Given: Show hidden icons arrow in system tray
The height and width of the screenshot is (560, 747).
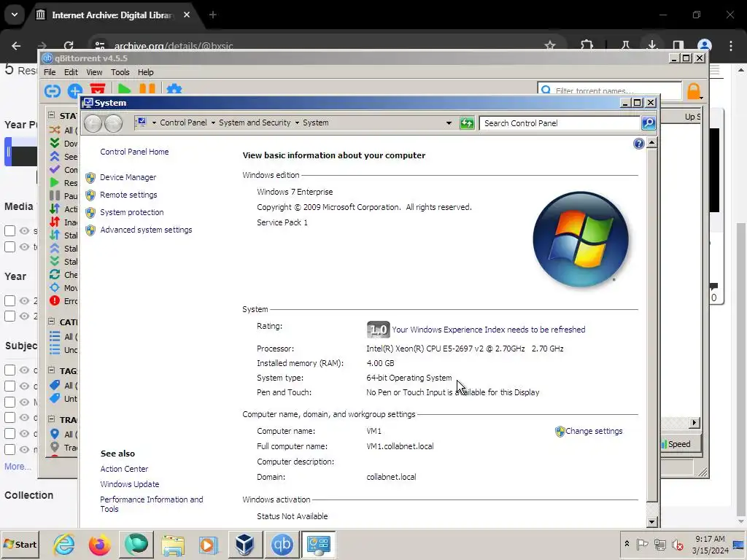Looking at the screenshot, I should pos(627,544).
